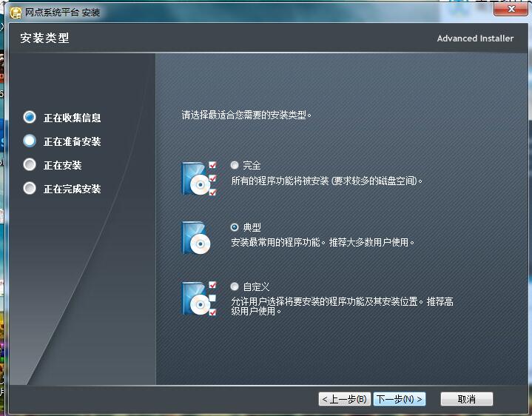The image size is (532, 416).
Task: Click the 完全 install type disc icon
Action: coord(198,178)
